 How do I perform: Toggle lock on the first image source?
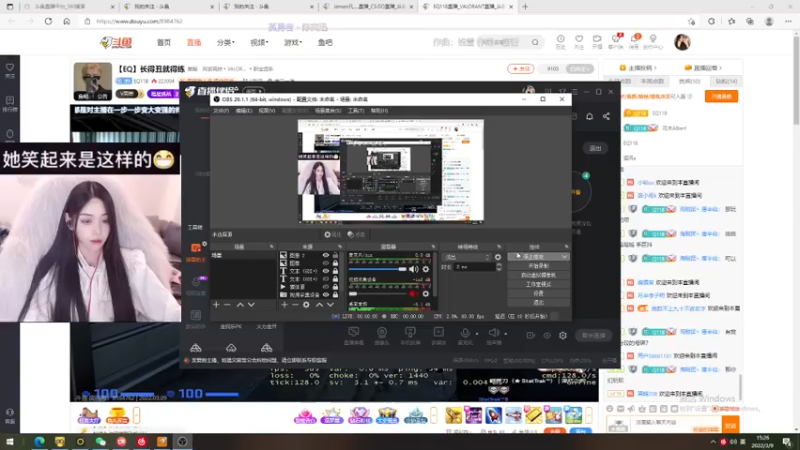tap(335, 255)
